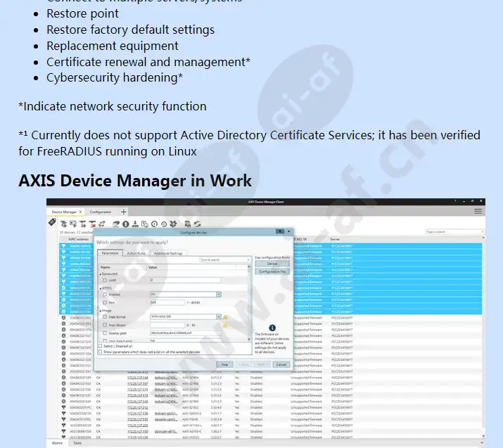Click the blue info icon in dialog
This screenshot has width=503, height=448.
[x=272, y=328]
